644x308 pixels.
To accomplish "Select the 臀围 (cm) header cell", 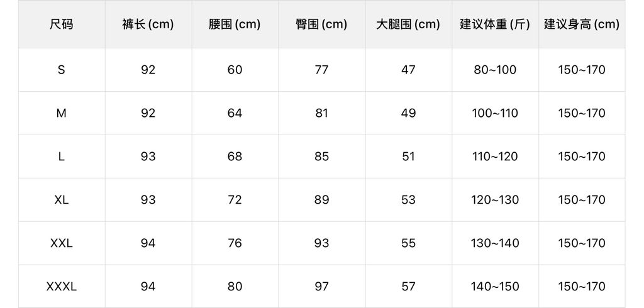I will click(x=321, y=25).
